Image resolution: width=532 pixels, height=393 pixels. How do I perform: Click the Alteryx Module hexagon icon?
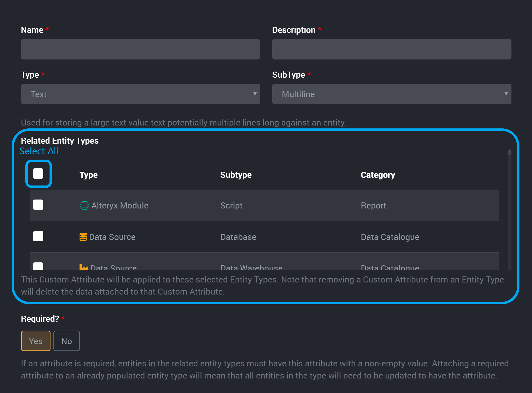click(x=84, y=205)
